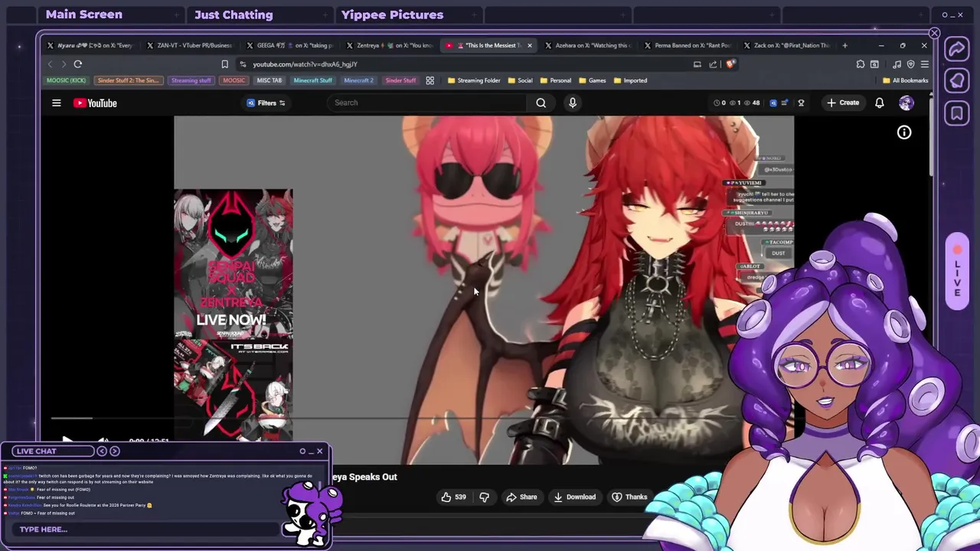Open YouTube notifications bell
The image size is (980, 551).
click(880, 103)
